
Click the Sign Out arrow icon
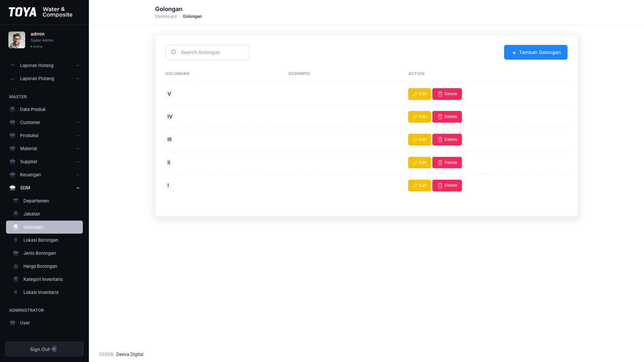point(54,349)
